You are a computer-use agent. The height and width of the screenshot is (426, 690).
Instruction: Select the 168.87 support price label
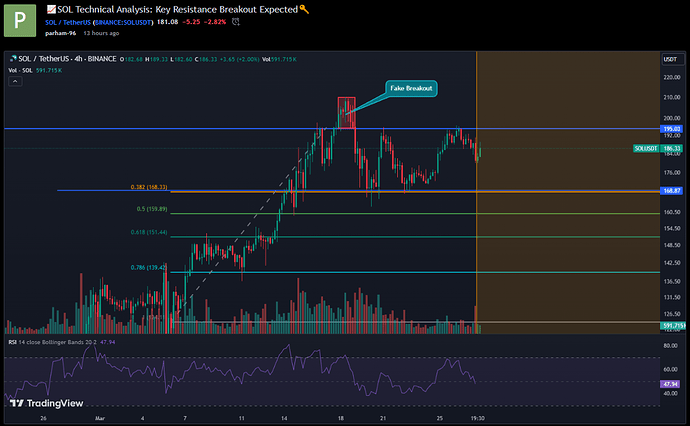pyautogui.click(x=670, y=190)
